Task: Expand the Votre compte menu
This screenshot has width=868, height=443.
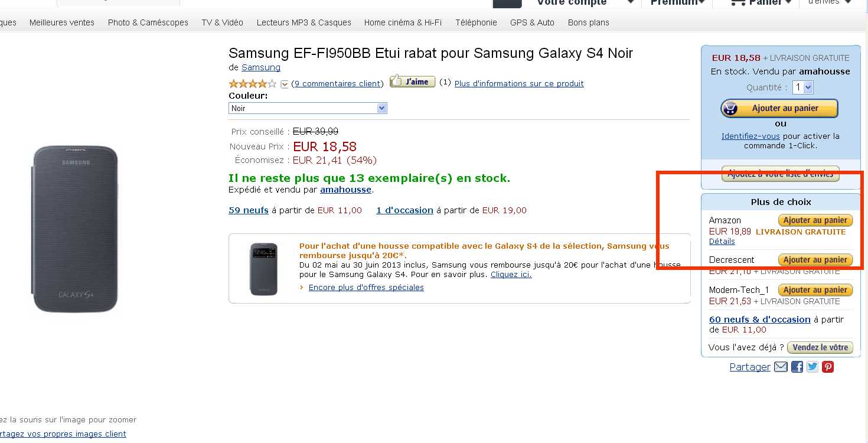Action: [x=631, y=3]
